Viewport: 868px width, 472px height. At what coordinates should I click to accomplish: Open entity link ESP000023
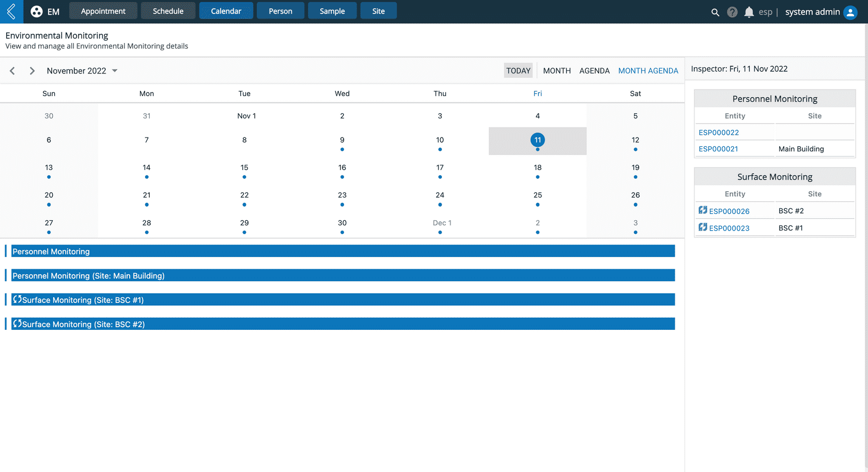click(x=729, y=228)
